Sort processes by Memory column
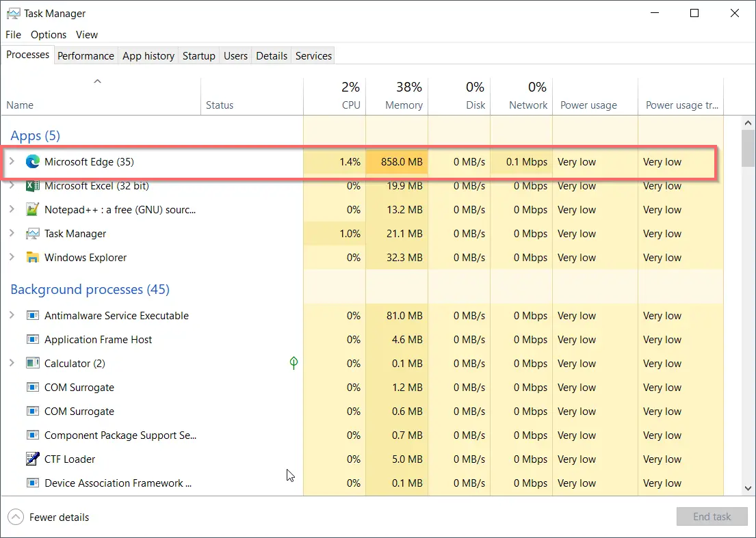This screenshot has width=756, height=538. click(x=397, y=96)
